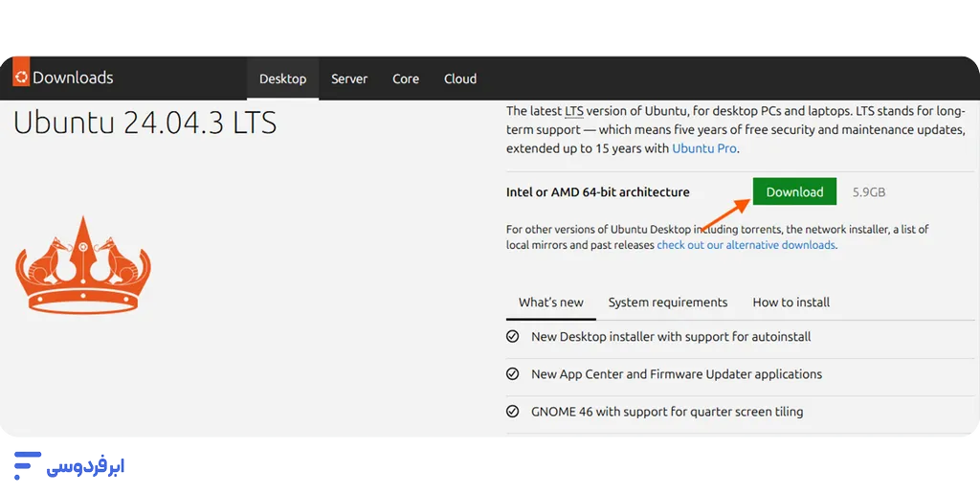The height and width of the screenshot is (493, 980).
Task: Select the What's new tab
Action: click(550, 303)
